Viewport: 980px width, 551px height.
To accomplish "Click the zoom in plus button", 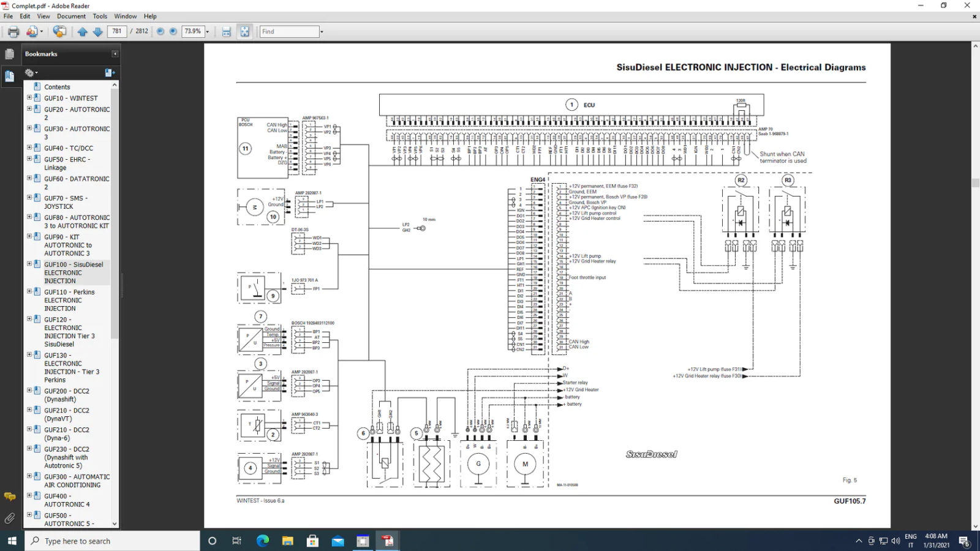I will coord(173,32).
